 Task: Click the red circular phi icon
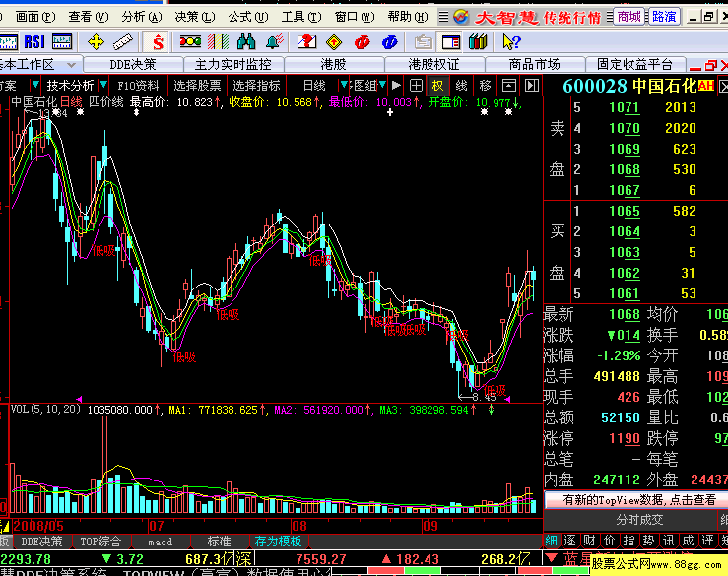[x=362, y=42]
